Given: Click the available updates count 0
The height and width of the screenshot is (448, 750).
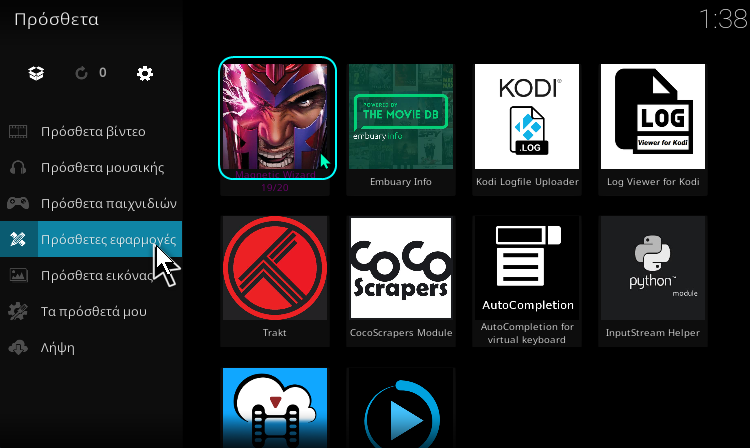Looking at the screenshot, I should (102, 73).
